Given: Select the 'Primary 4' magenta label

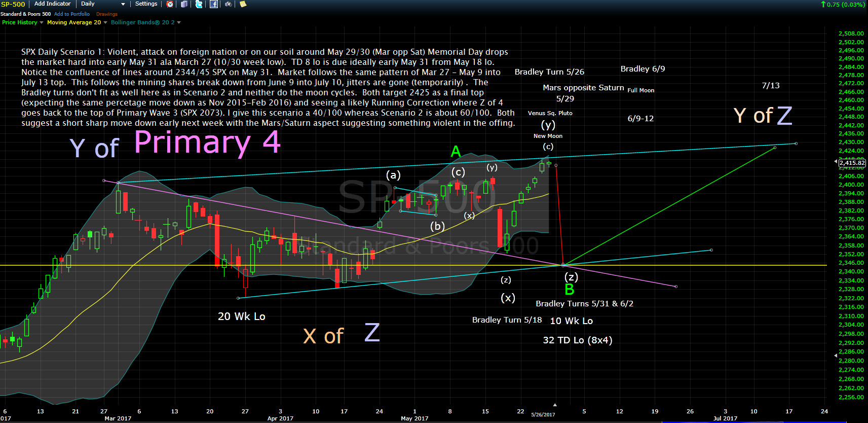Looking at the screenshot, I should click(x=207, y=143).
